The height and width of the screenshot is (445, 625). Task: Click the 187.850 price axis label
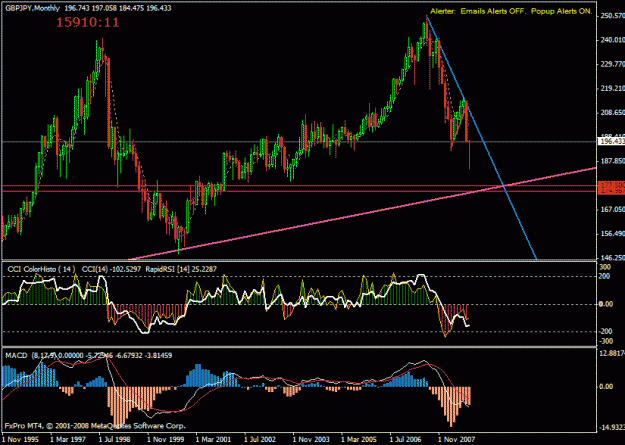click(x=611, y=161)
